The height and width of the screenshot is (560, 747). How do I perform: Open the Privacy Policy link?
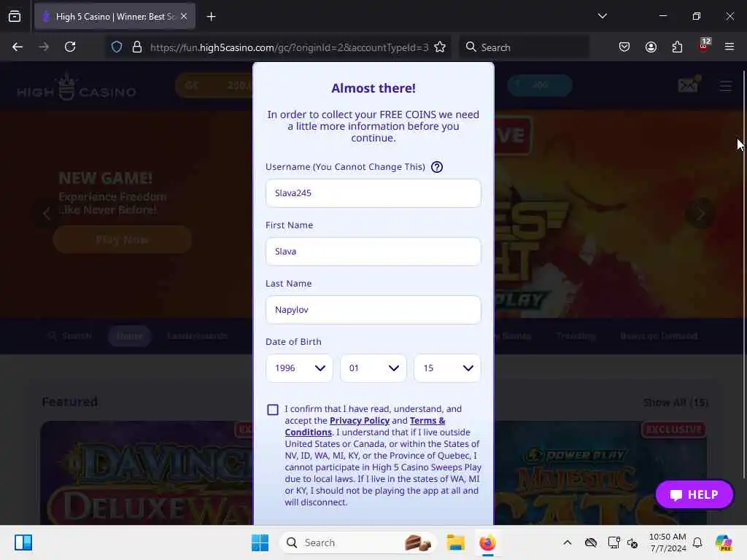[360, 421]
